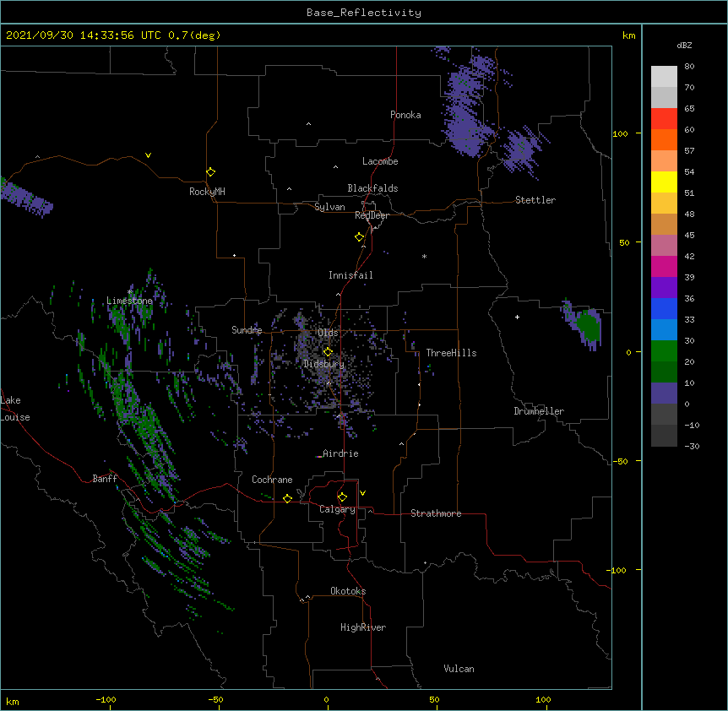Click the Stettler city label
The height and width of the screenshot is (711, 728).
coord(535,200)
